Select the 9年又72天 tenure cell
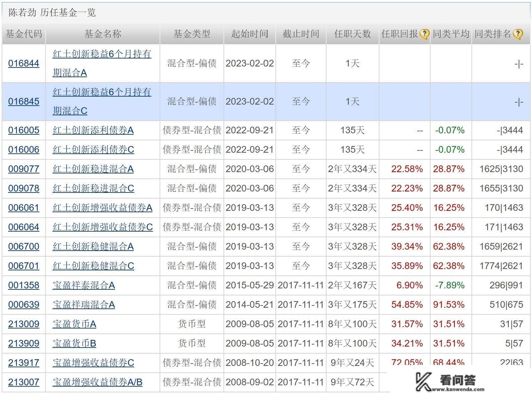The width and height of the screenshot is (532, 393). pyautogui.click(x=352, y=382)
